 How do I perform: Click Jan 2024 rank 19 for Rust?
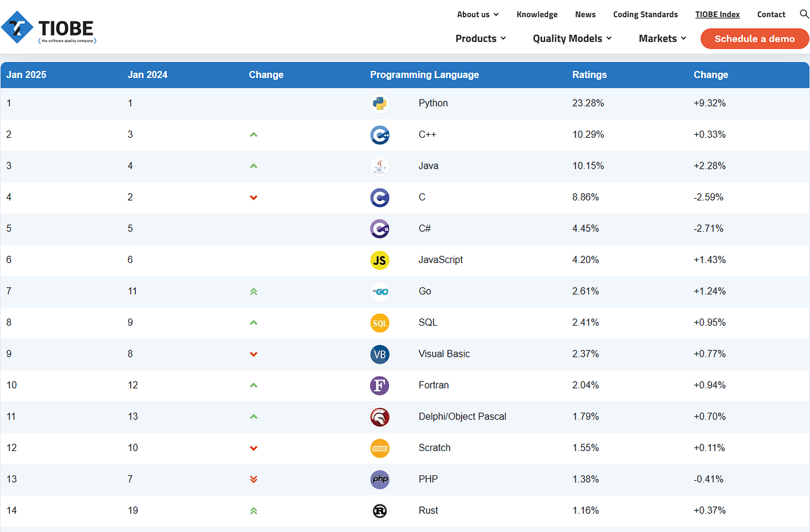[x=132, y=511]
